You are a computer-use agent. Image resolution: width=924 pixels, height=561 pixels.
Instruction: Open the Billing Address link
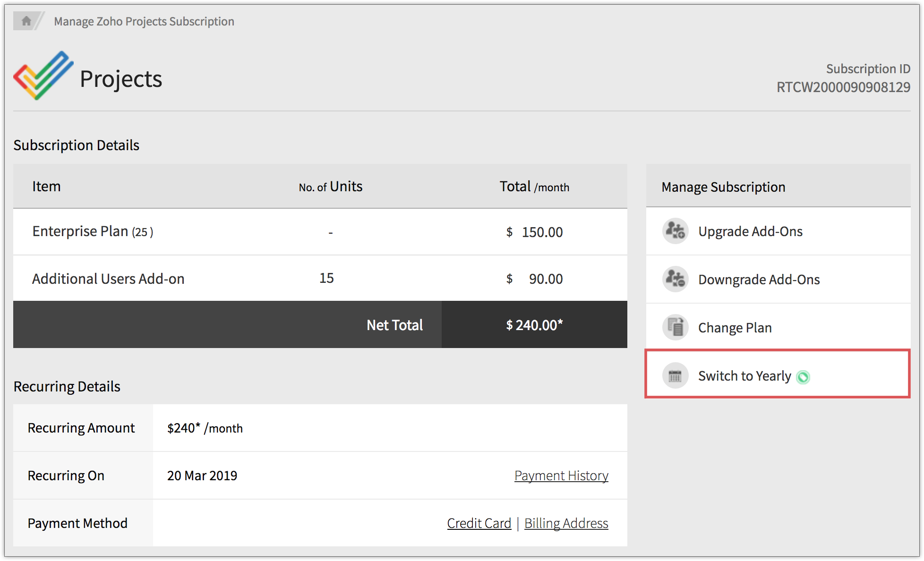pos(566,523)
